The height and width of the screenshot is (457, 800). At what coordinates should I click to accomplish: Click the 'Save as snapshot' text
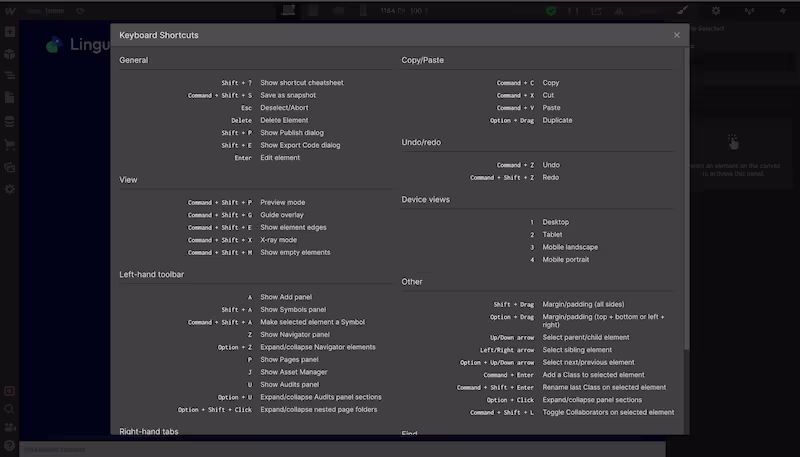[x=288, y=95]
